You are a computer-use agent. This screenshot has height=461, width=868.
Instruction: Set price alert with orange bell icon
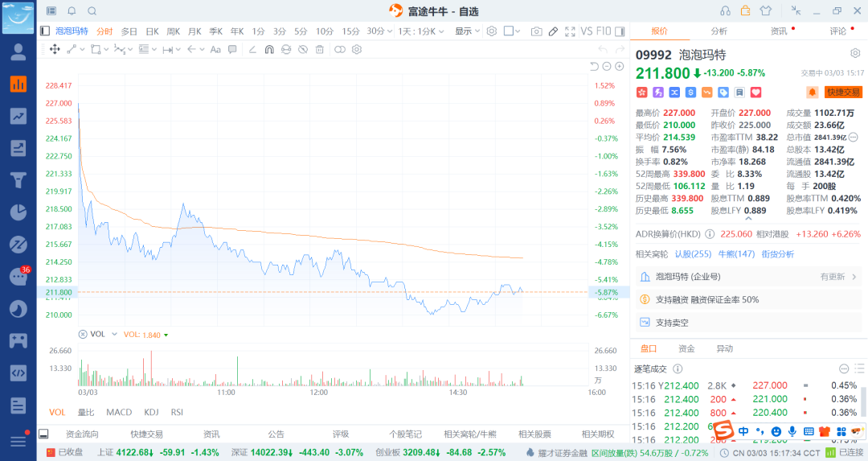click(812, 92)
